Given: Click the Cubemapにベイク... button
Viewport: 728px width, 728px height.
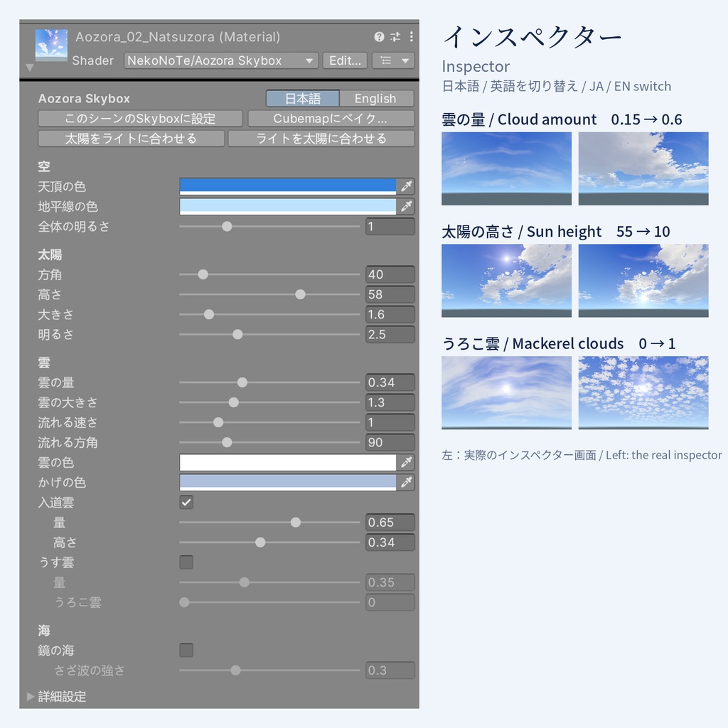Looking at the screenshot, I should [331, 119].
